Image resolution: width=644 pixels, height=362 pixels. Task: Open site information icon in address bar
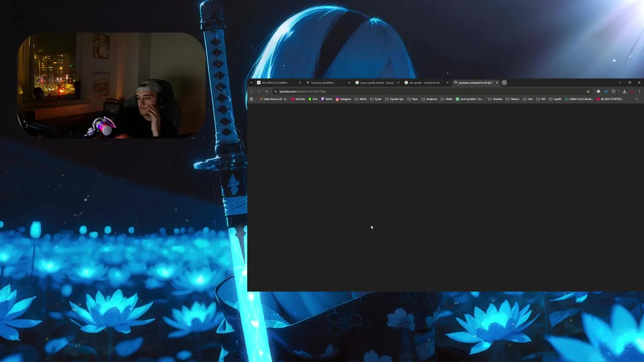[x=275, y=92]
